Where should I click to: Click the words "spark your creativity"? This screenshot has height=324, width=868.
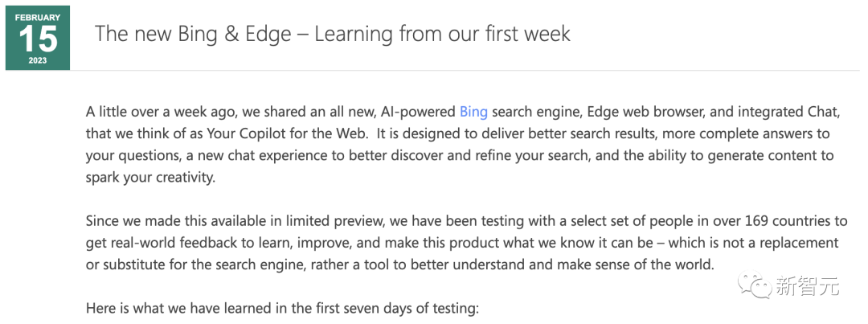[x=150, y=177]
